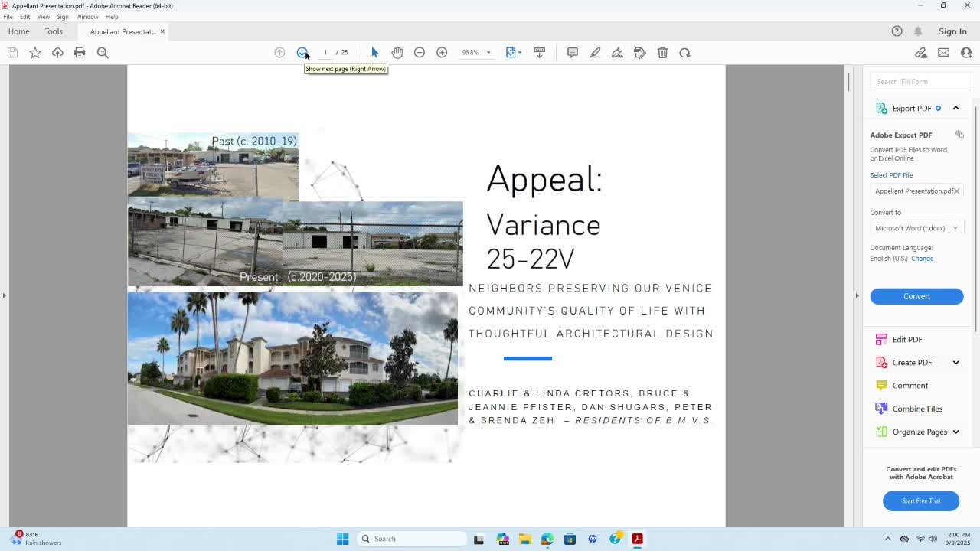980x551 pixels.
Task: Click the taskbar Search box
Action: click(412, 539)
